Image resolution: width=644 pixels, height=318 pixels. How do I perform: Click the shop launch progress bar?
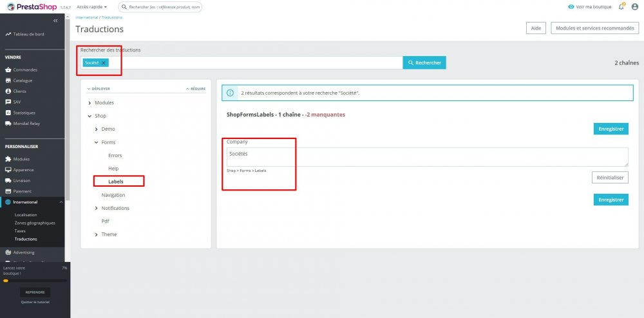tap(35, 281)
